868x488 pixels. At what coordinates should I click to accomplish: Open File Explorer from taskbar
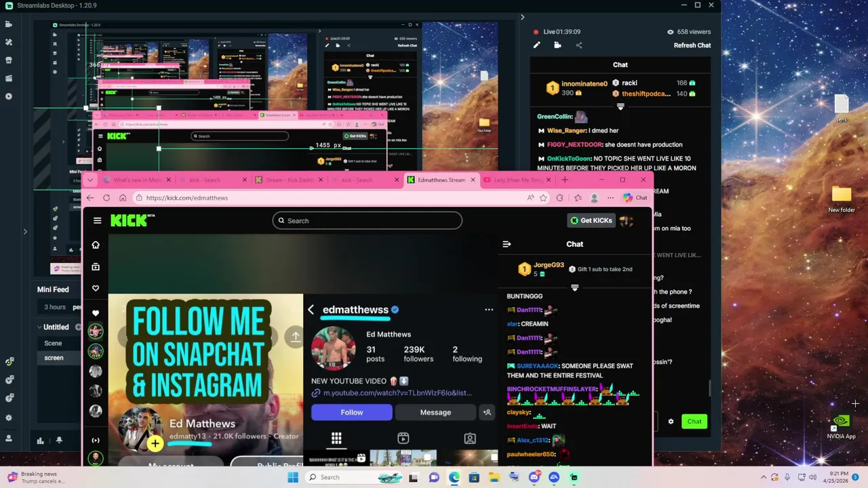coord(494,477)
